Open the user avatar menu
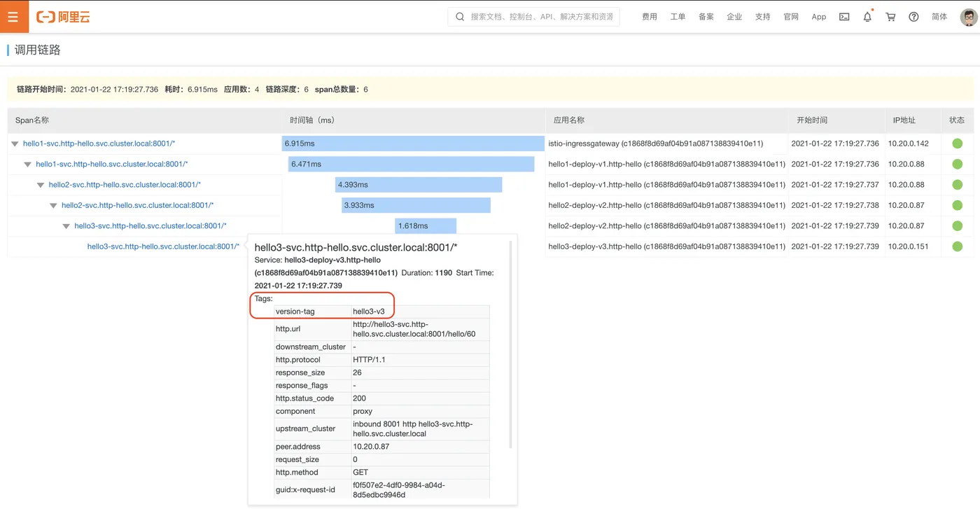This screenshot has width=980, height=509. 968,17
